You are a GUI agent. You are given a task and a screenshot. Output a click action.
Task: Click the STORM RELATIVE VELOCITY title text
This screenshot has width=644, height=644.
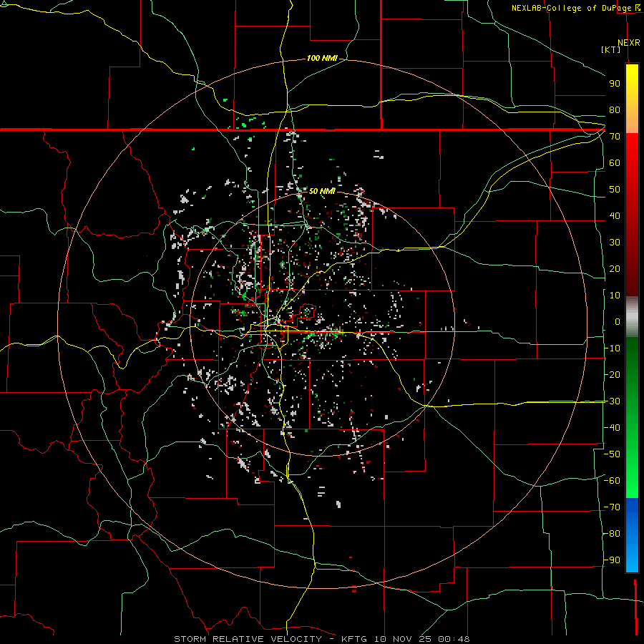click(x=248, y=639)
